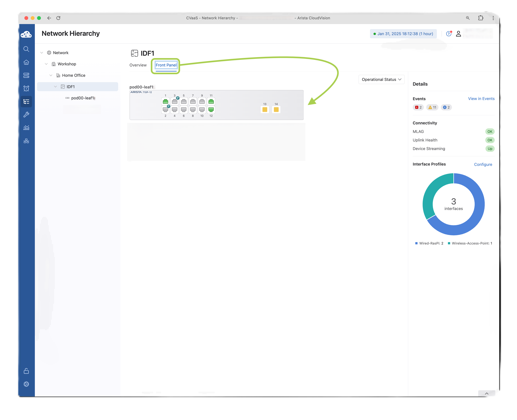Collapse the Home Office tree node
This screenshot has width=517, height=420.
click(51, 75)
